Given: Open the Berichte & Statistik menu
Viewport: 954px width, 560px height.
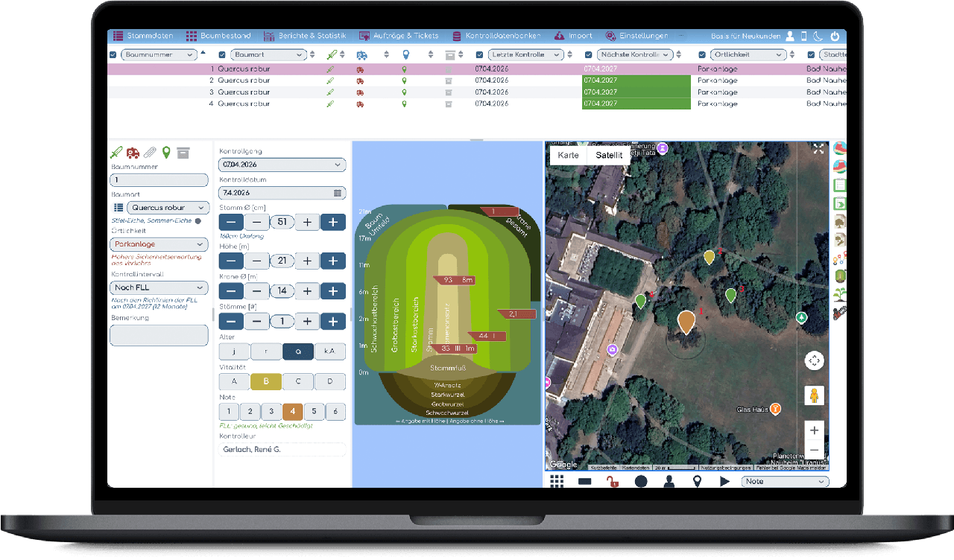Looking at the screenshot, I should (306, 36).
